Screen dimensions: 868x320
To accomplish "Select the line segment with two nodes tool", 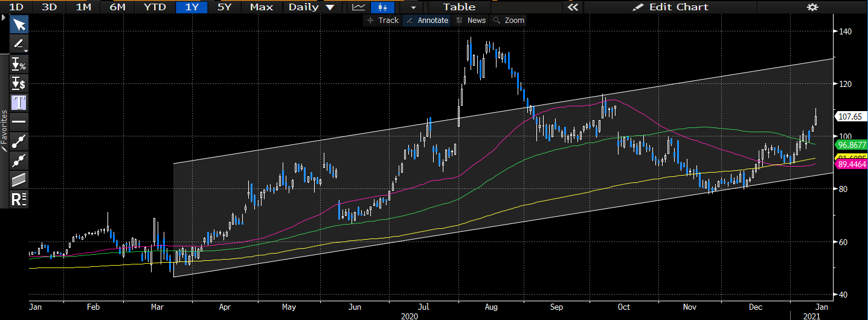I will 19,160.
